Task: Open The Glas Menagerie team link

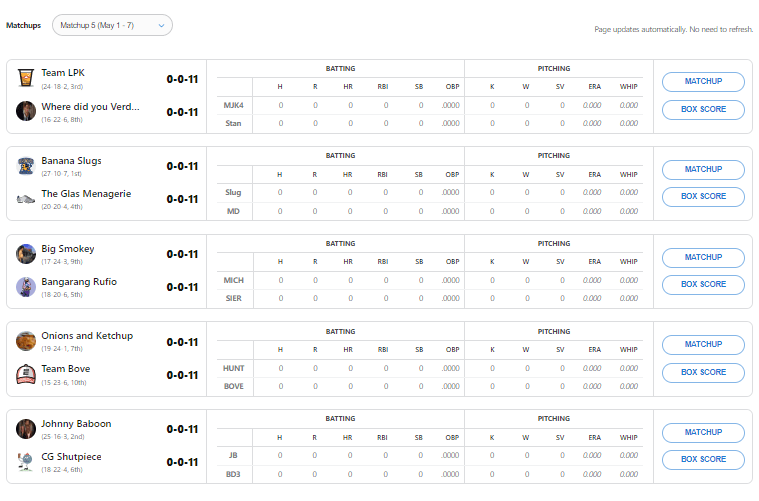Action: 86,194
